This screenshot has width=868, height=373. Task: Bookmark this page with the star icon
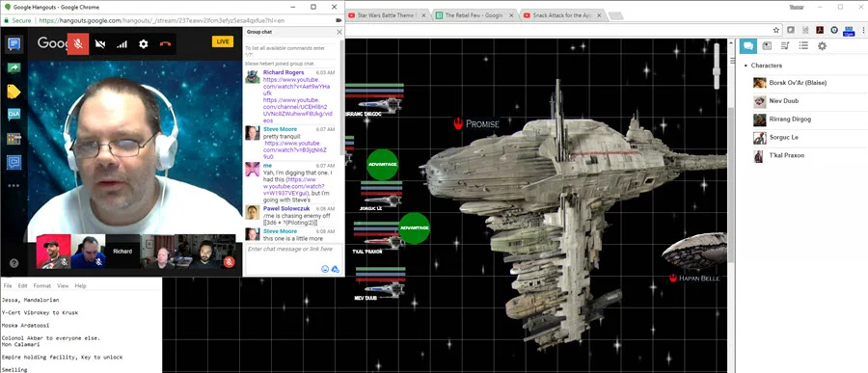coord(776,30)
